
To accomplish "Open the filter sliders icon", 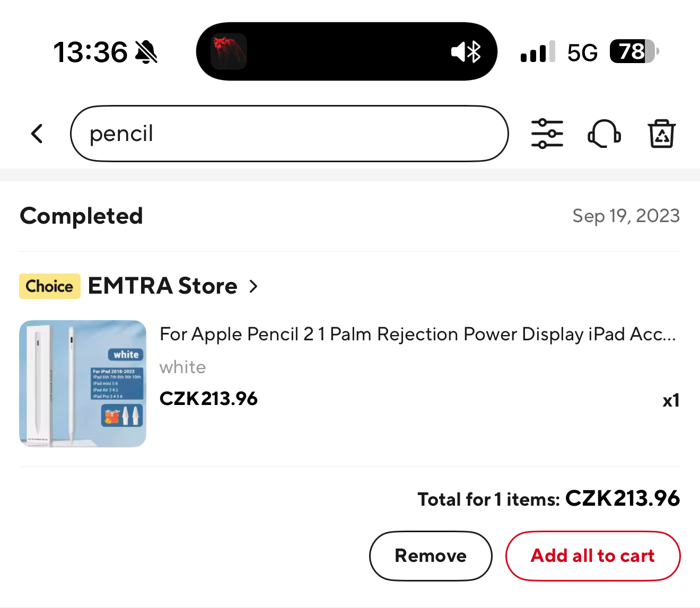I will 547,134.
